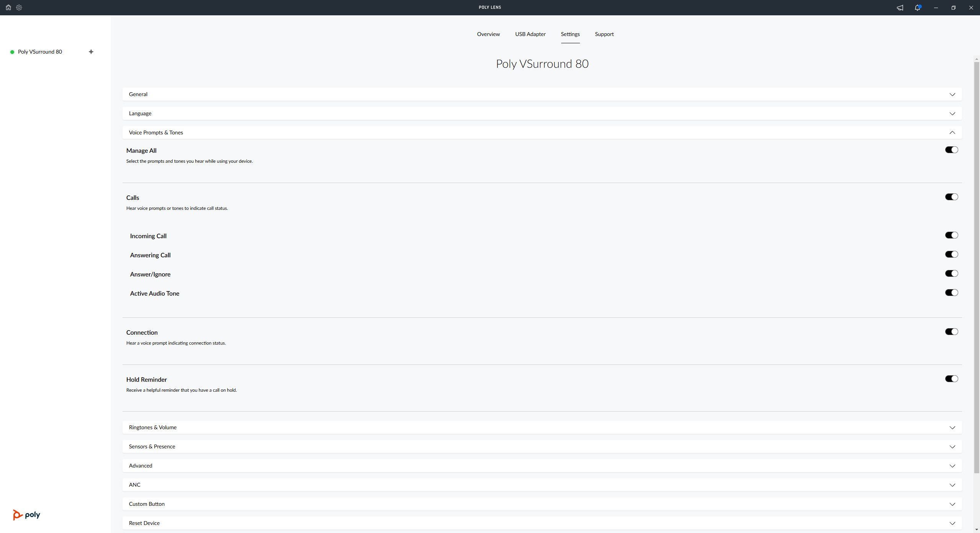Click the green status dot of device
The width and height of the screenshot is (980, 533).
(x=12, y=52)
